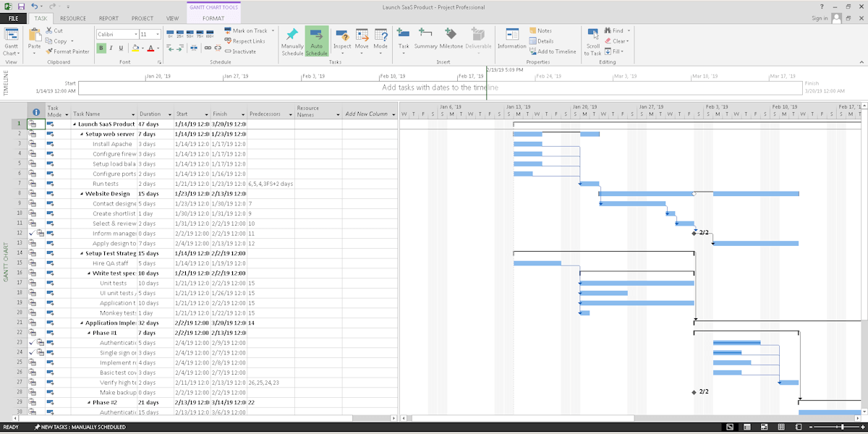Click the Move task button

[x=362, y=41]
